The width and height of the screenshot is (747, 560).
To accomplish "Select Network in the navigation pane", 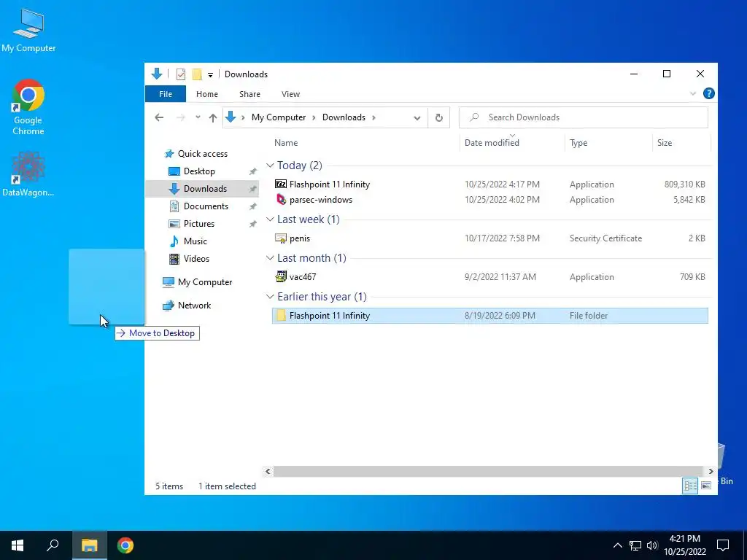I will point(194,306).
